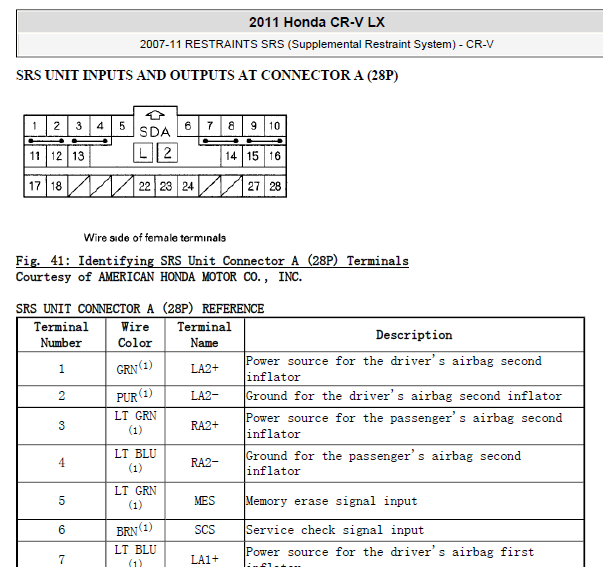Viewport: 603px width, 567px height.
Task: Click terminal number 4 table cell
Action: (x=62, y=463)
